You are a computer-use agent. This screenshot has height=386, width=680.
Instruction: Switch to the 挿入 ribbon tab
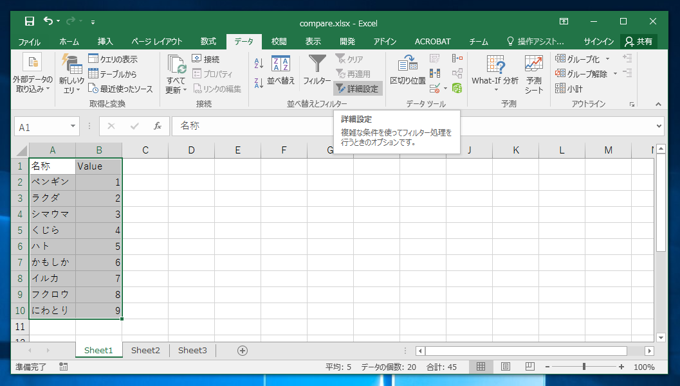click(x=105, y=42)
